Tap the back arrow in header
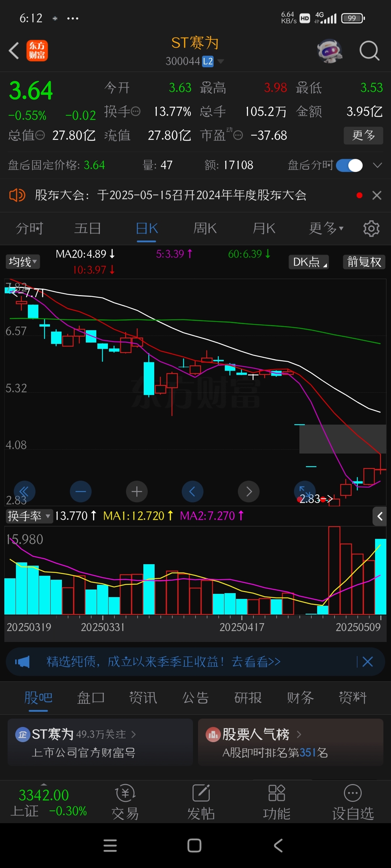Screen dimensions: 391x868 14,51
